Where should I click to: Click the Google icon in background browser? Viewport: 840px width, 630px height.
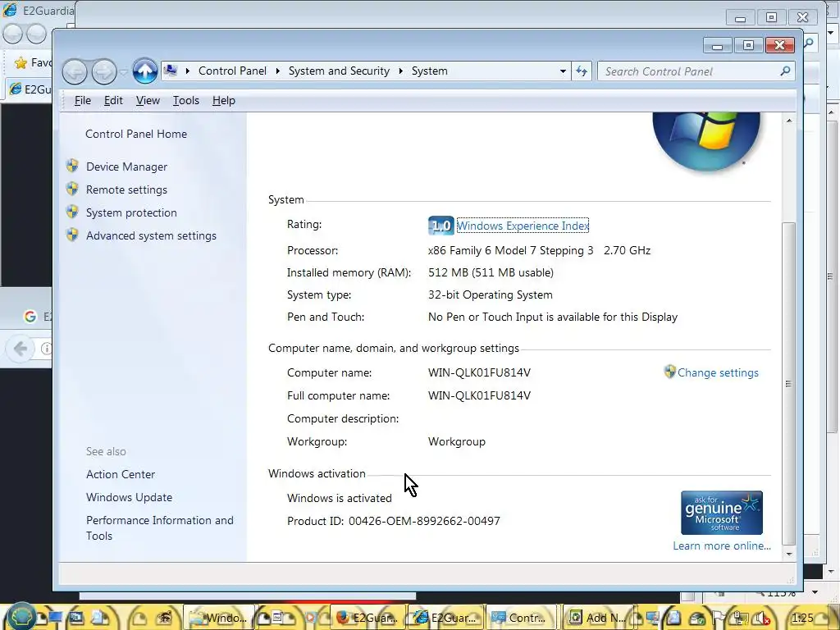(30, 317)
